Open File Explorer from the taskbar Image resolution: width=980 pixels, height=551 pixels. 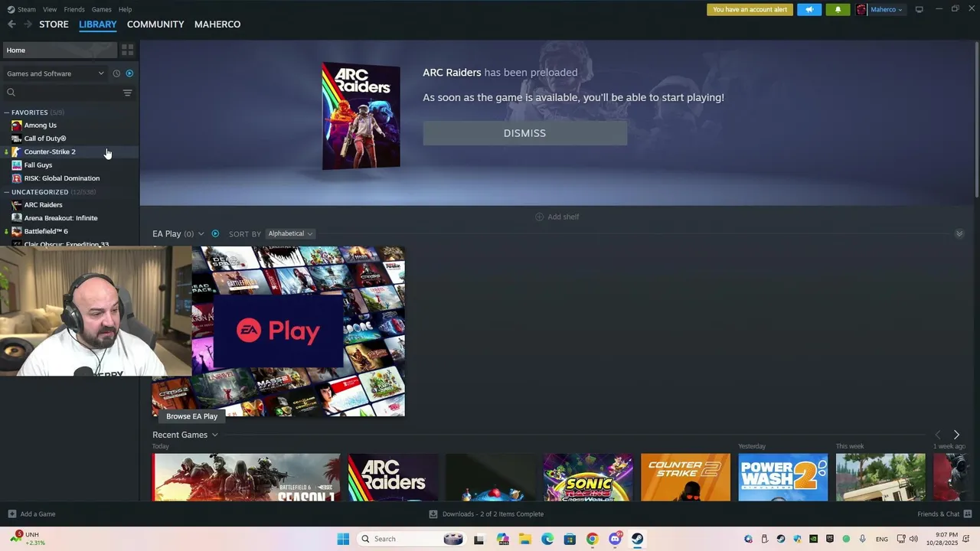click(525, 539)
